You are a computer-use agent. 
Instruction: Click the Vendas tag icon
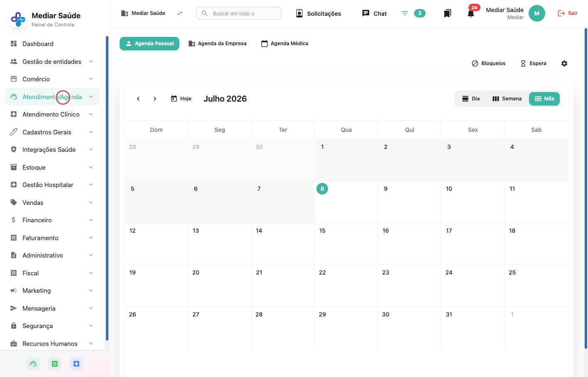point(14,202)
